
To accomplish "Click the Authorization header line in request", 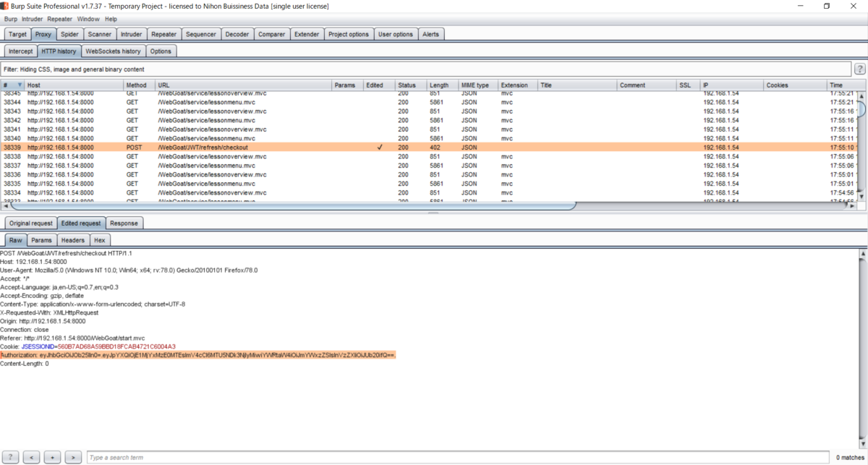I will (198, 355).
